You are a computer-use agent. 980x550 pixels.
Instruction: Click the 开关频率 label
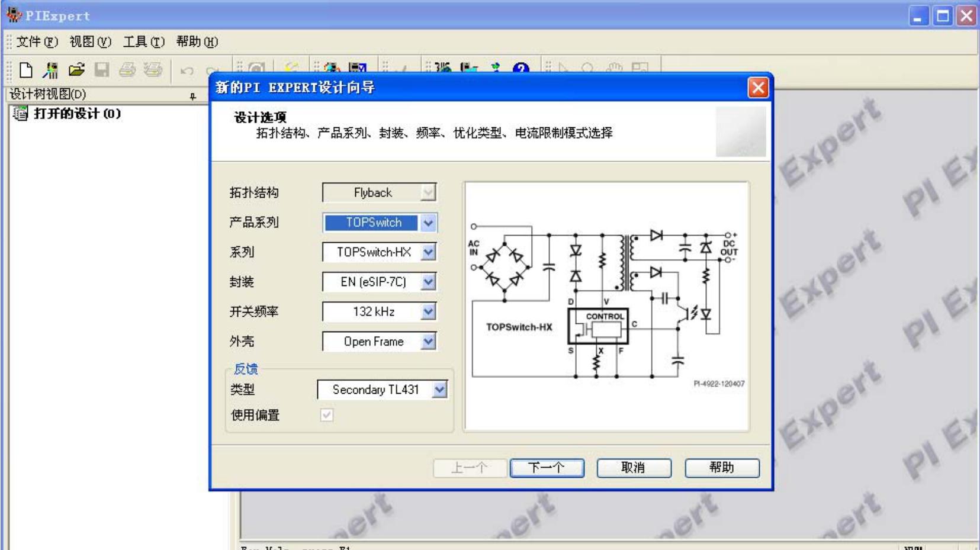(253, 311)
